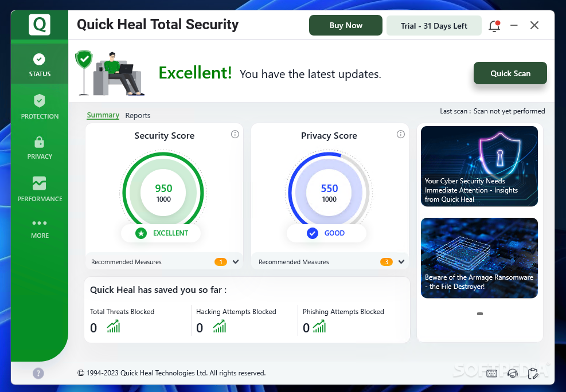This screenshot has width=566, height=392.
Task: Click the Buy Now button
Action: 345,25
